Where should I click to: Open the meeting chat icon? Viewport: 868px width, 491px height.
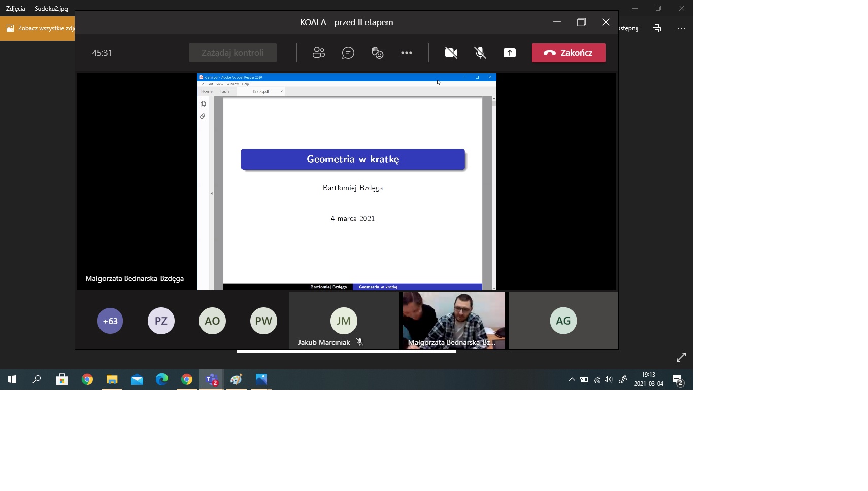pyautogui.click(x=348, y=53)
